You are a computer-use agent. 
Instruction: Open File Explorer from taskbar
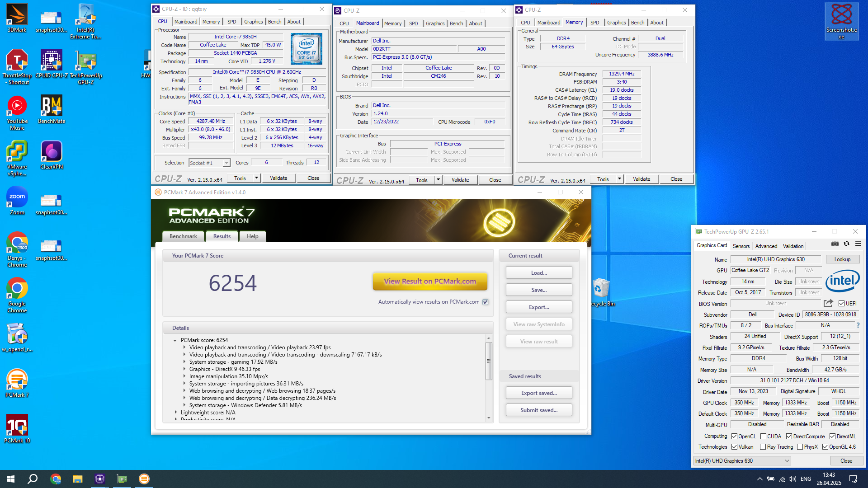(x=78, y=479)
